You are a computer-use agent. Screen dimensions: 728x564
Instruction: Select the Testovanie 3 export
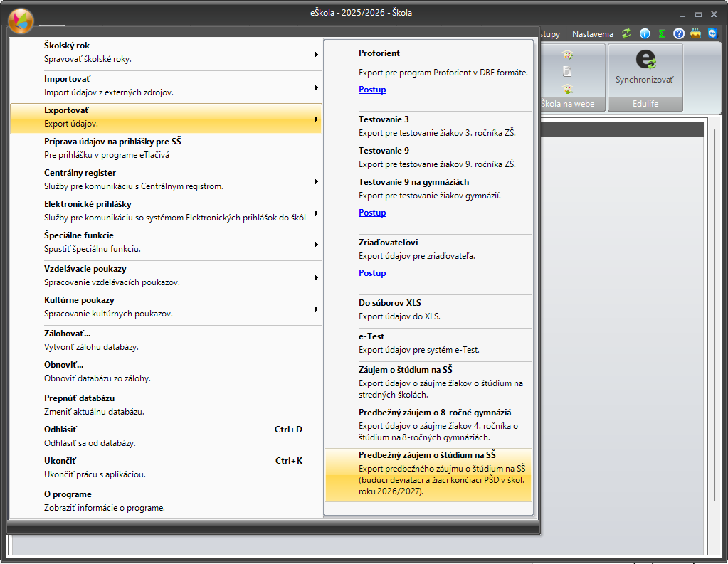pyautogui.click(x=428, y=126)
